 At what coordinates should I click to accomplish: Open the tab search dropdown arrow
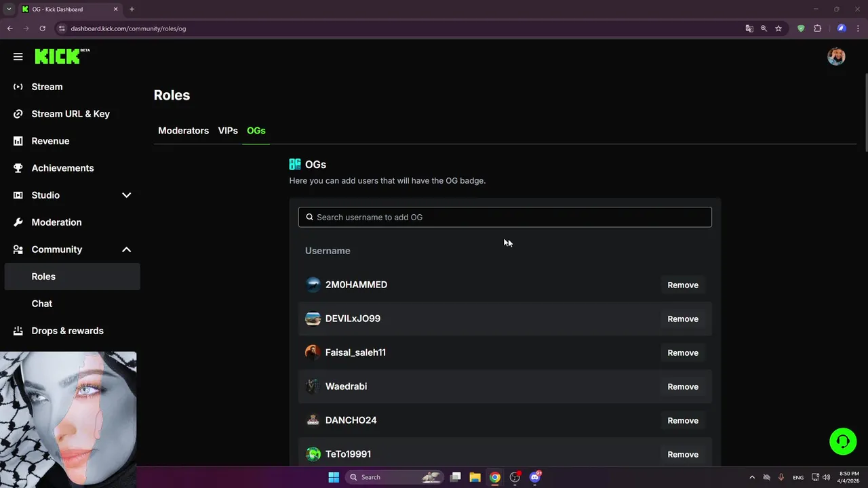point(9,9)
